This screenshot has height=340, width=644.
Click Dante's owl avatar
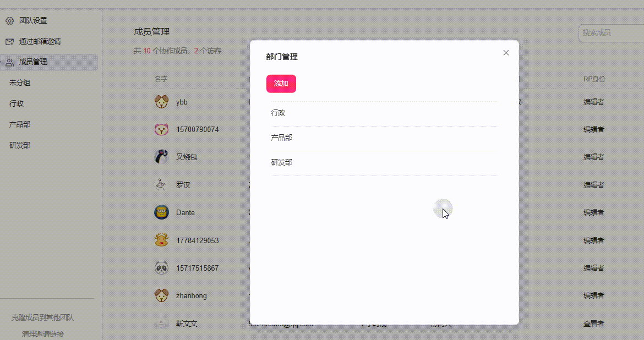pyautogui.click(x=161, y=212)
